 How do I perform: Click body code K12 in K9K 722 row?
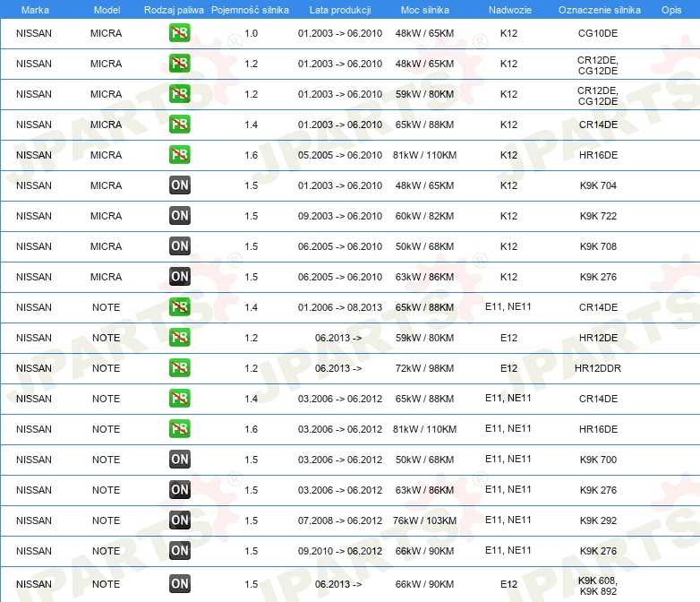[x=508, y=216]
